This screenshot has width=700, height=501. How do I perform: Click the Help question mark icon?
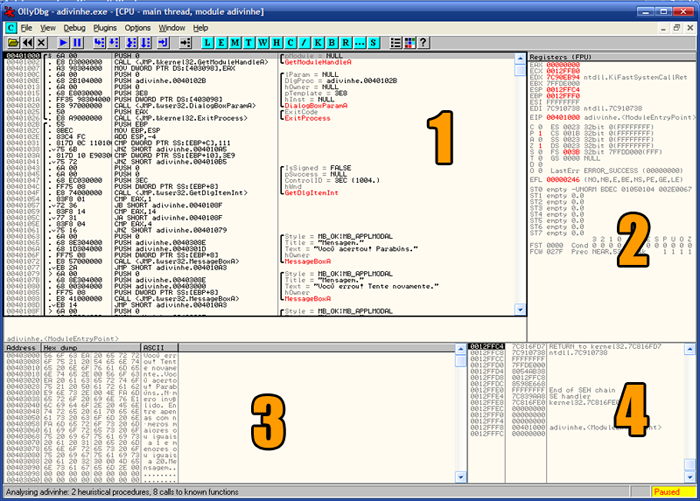(423, 43)
